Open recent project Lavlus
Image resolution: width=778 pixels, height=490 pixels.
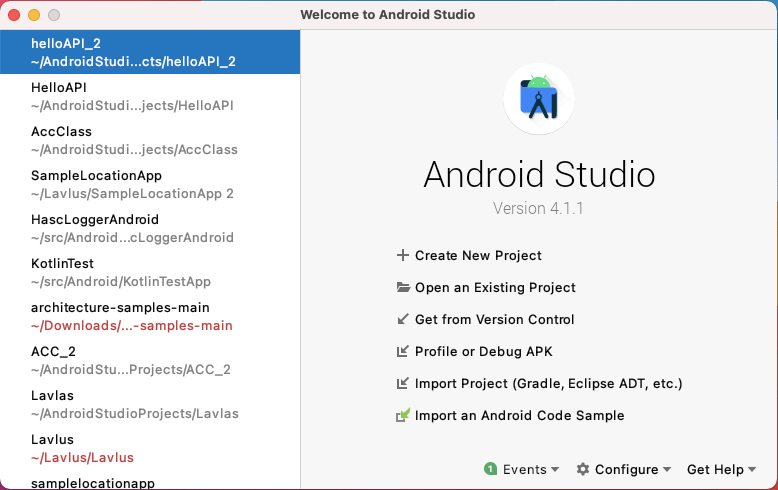tap(150, 448)
